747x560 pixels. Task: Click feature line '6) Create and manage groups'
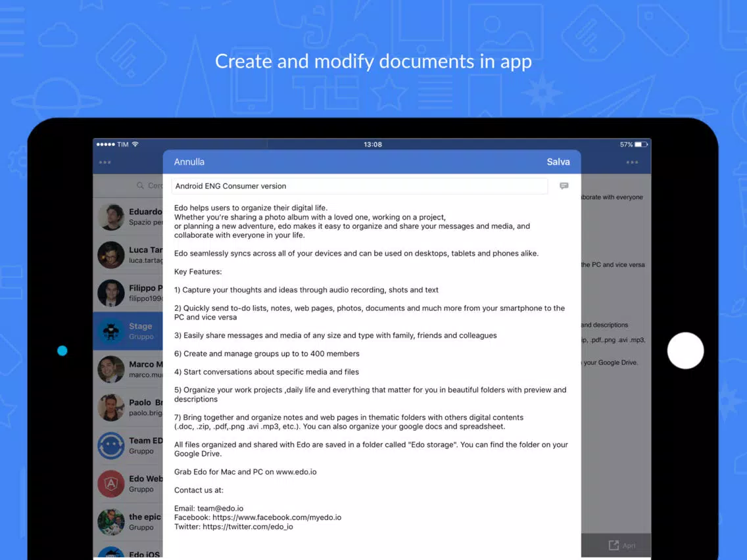(x=267, y=354)
